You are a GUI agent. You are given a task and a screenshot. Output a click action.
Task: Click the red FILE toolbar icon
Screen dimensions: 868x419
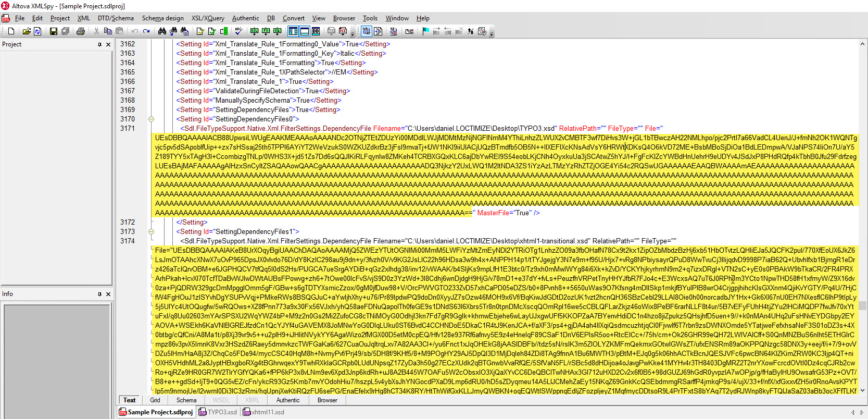click(x=343, y=31)
